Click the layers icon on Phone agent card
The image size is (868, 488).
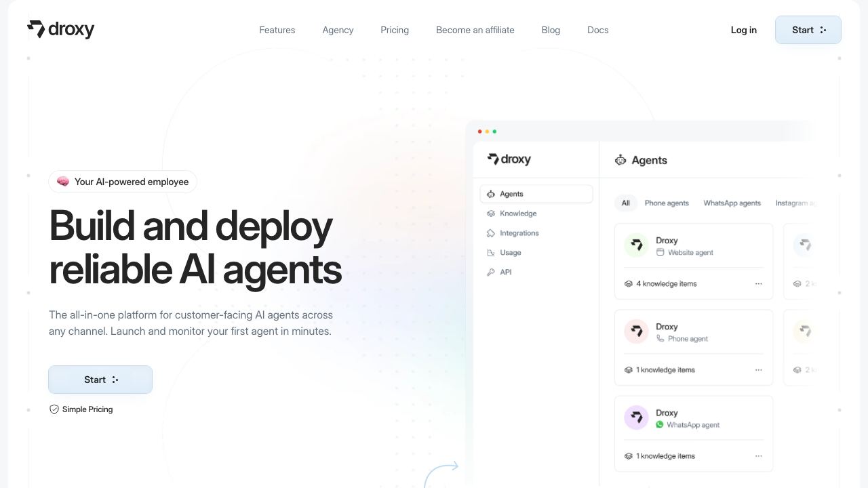pos(629,370)
